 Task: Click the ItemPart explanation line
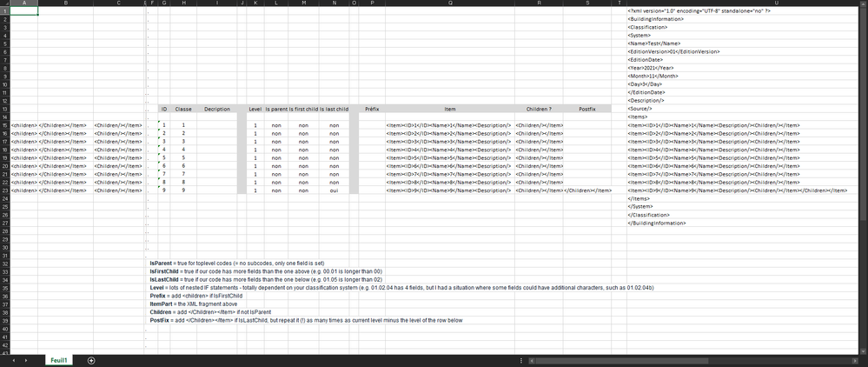coord(194,304)
